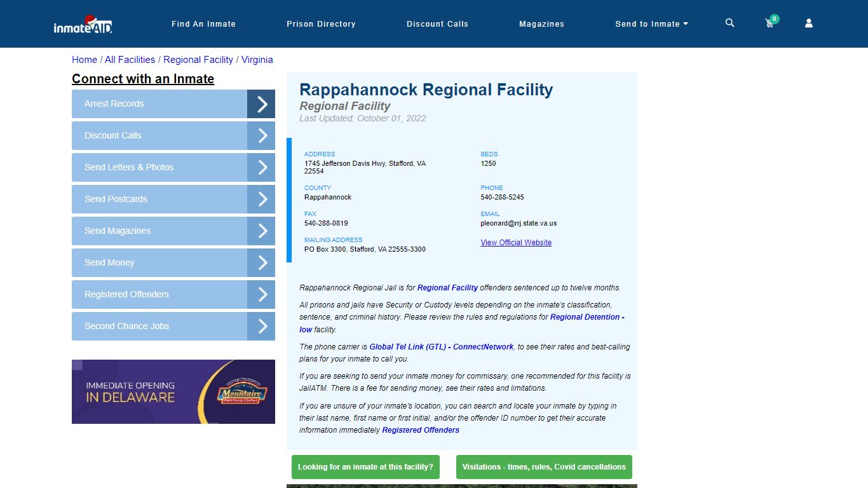Select the fax number 540-288-0819
This screenshot has width=868, height=488.
(326, 224)
